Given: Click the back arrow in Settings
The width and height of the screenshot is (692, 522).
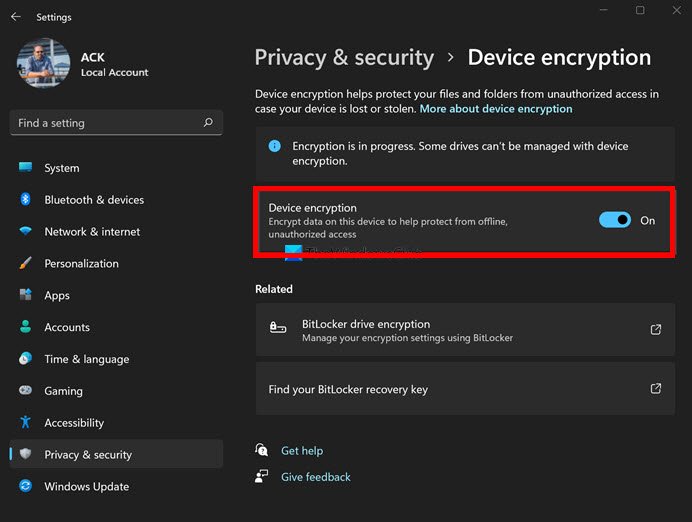Looking at the screenshot, I should pos(15,17).
